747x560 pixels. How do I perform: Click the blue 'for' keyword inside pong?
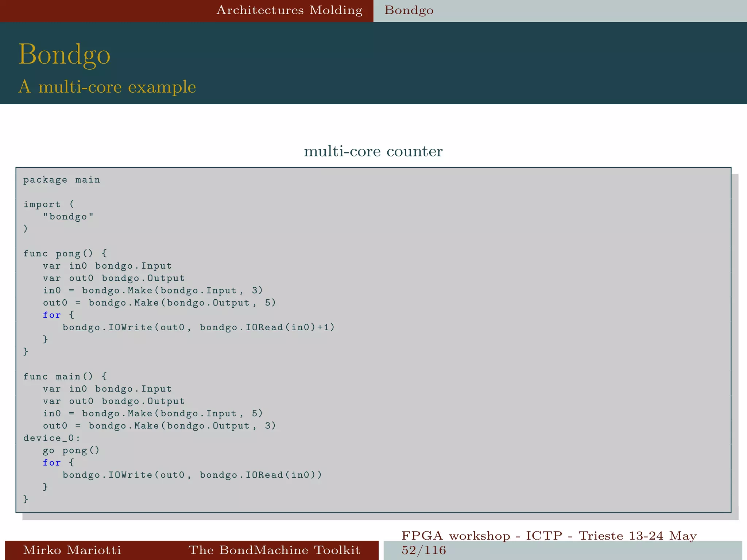(52, 315)
